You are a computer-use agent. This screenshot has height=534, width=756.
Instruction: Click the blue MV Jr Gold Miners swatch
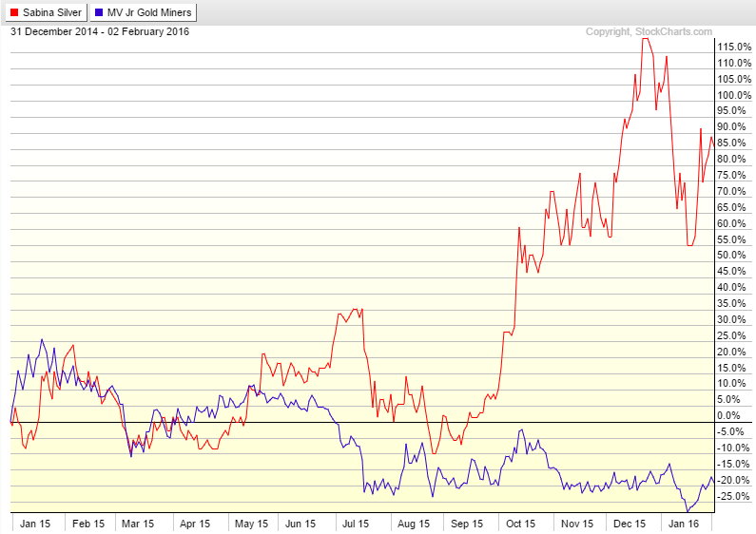coord(99,12)
